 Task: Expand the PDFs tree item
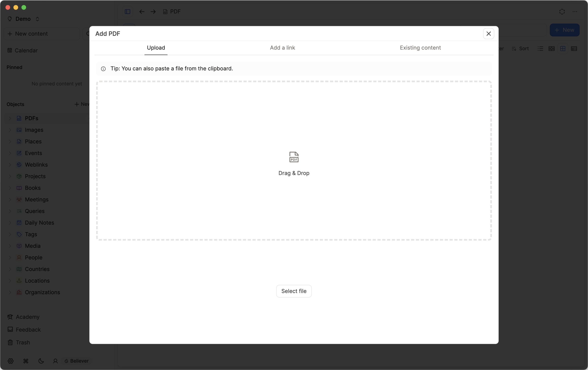10,118
